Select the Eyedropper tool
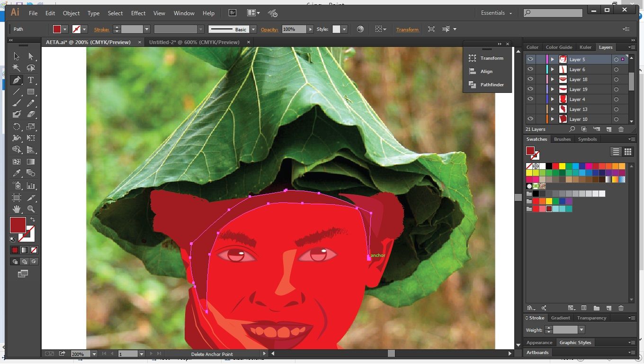Viewport: 644px width, 364px height. 17,173
